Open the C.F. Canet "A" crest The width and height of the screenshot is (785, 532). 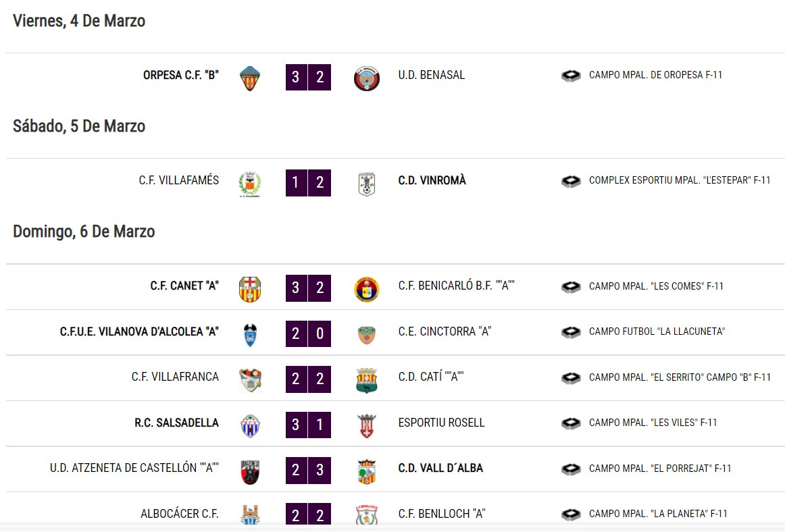point(250,289)
